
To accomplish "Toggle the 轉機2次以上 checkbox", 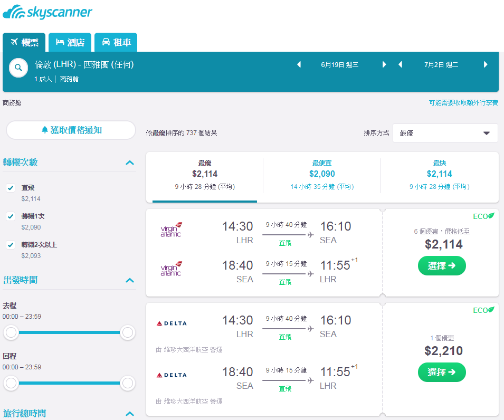I will point(11,245).
